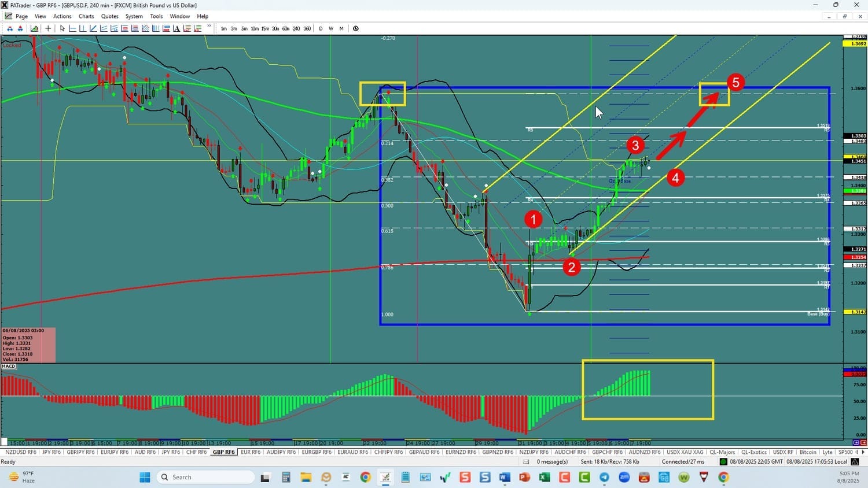Pick the trend line drawing tool
868x488 pixels.
pyautogui.click(x=93, y=28)
